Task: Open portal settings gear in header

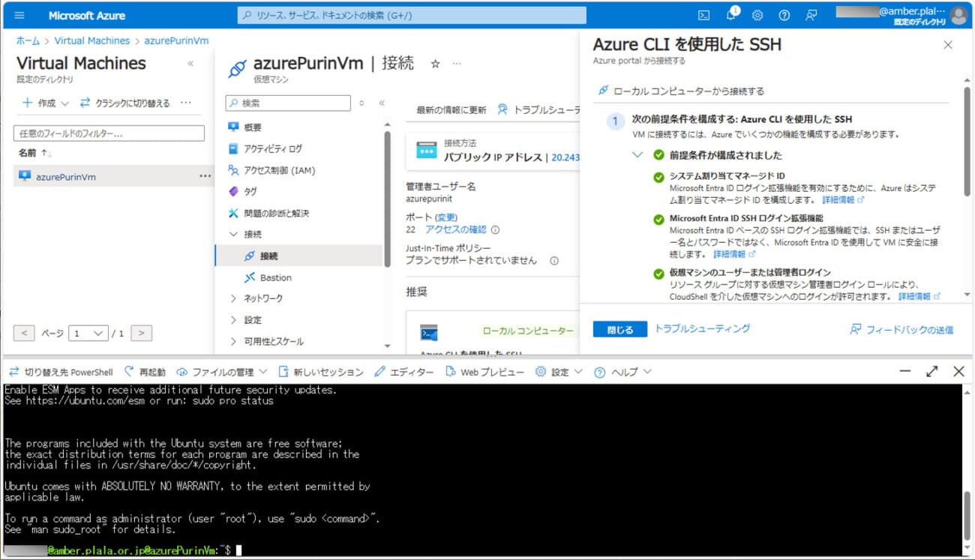Action: click(x=757, y=15)
